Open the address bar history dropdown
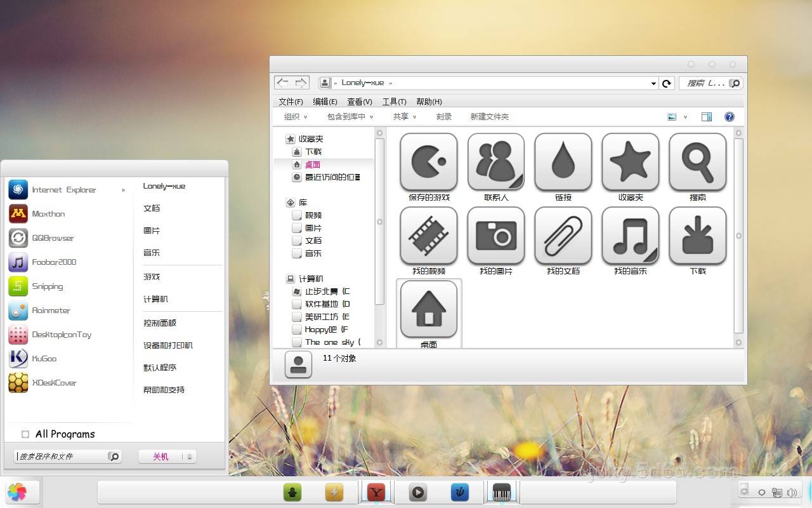This screenshot has height=508, width=812. [x=653, y=83]
